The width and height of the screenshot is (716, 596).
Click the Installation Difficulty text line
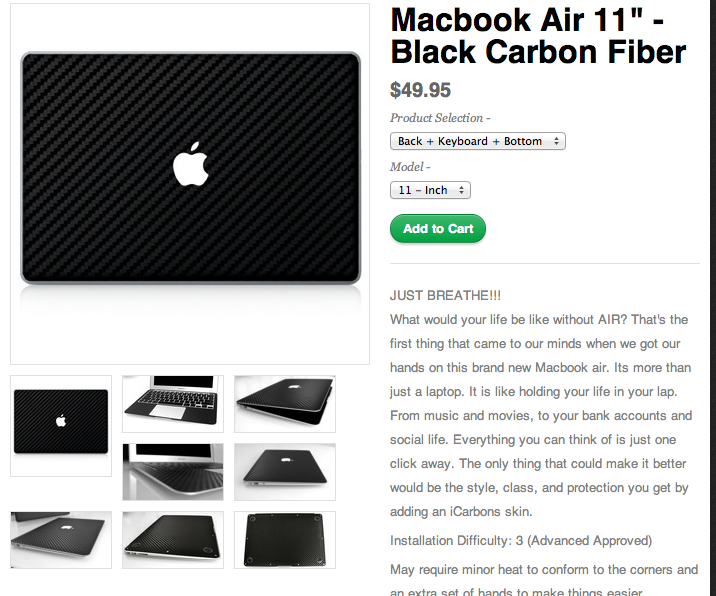521,541
